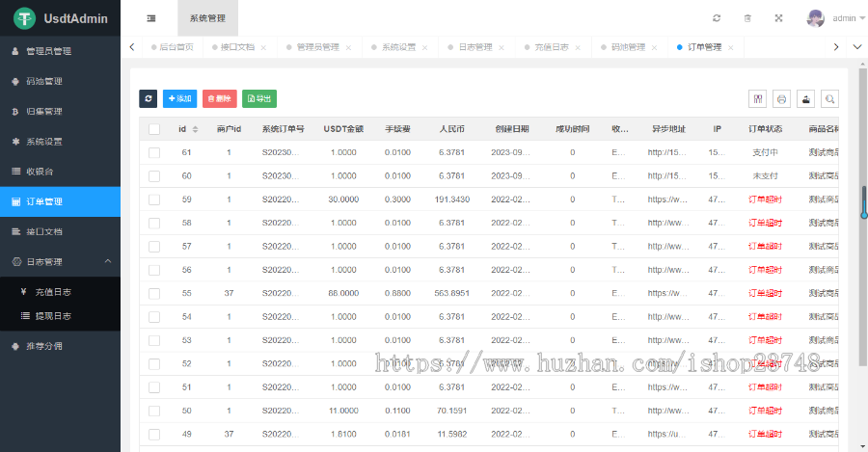Click the dark table refresh button
This screenshot has width=868, height=452.
pyautogui.click(x=148, y=98)
